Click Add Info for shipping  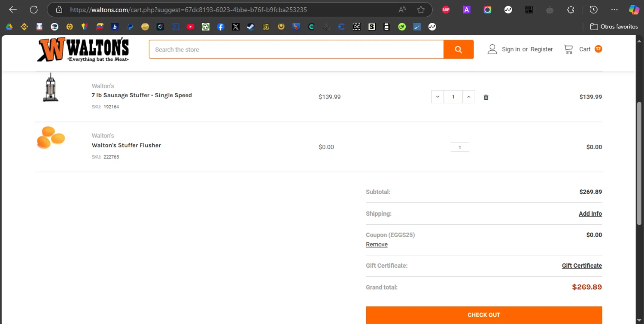pos(590,214)
